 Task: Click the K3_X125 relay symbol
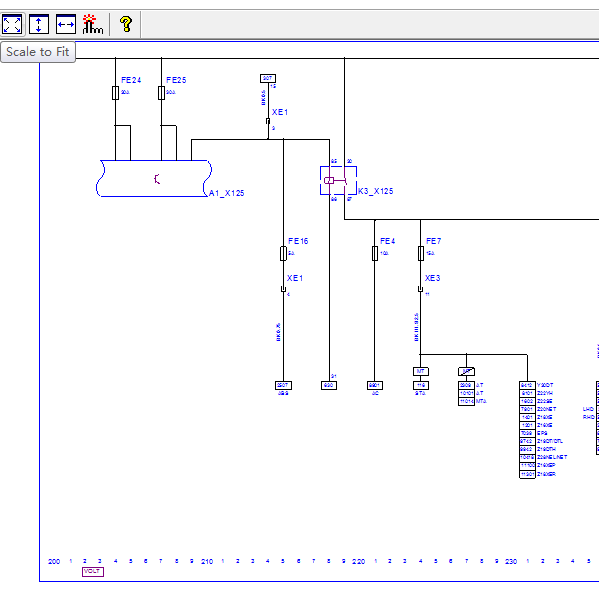pyautogui.click(x=338, y=180)
